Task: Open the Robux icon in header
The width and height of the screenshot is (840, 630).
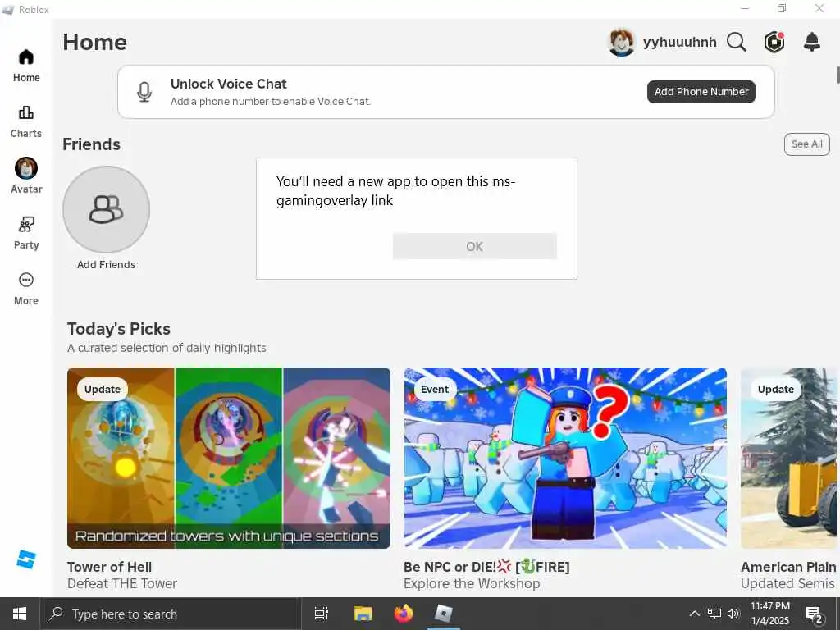Action: coord(774,42)
